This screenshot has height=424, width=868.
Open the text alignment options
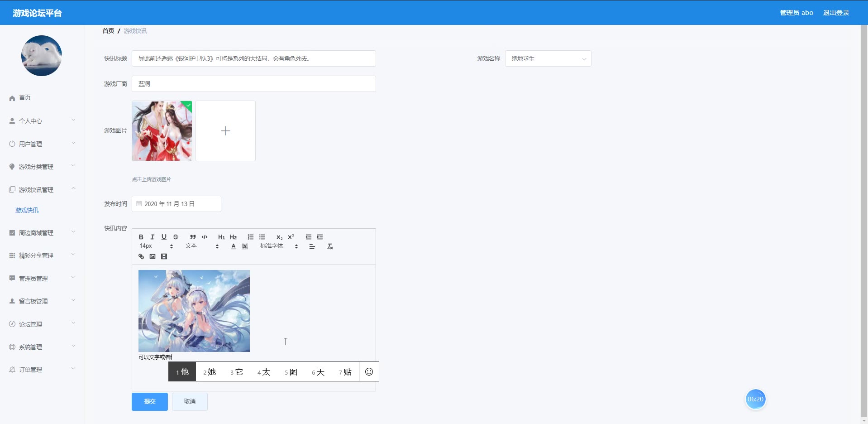tap(312, 246)
